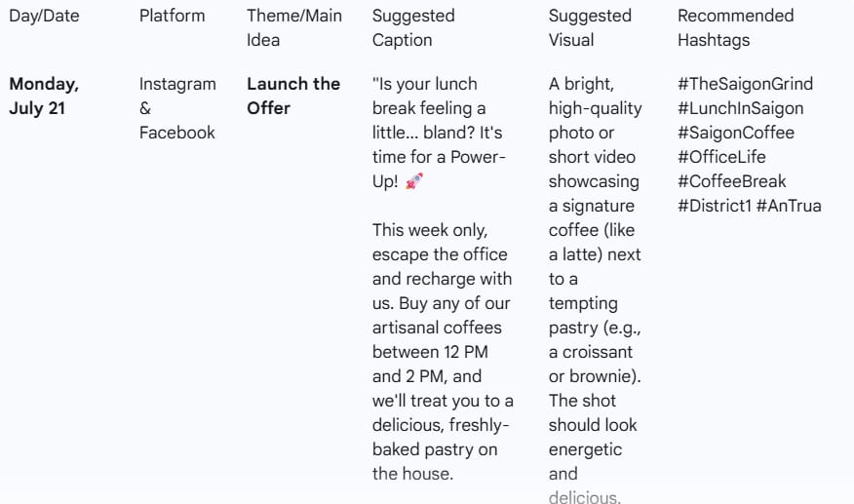Image resolution: width=854 pixels, height=504 pixels.
Task: Click the Recommended Hashtags column header
Action: pyautogui.click(x=735, y=28)
